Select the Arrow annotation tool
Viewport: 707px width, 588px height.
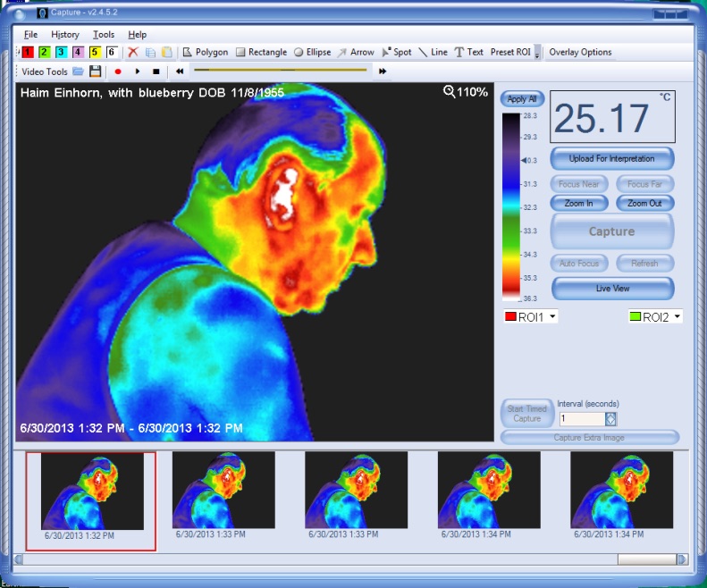point(356,53)
